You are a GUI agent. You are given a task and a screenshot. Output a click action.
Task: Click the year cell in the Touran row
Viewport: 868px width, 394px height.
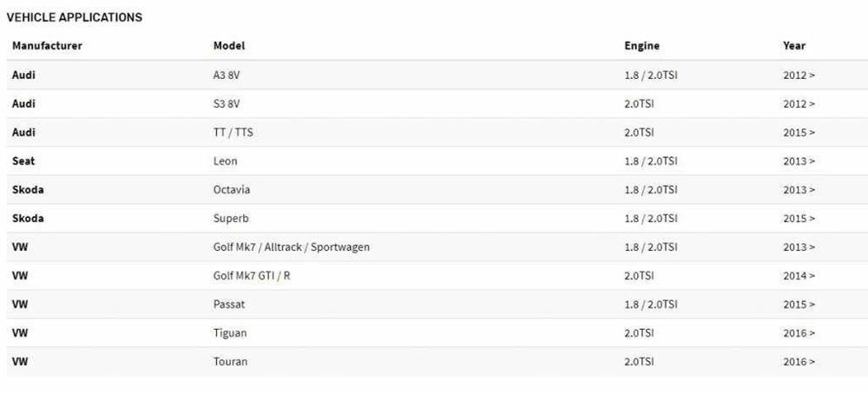pyautogui.click(x=799, y=362)
